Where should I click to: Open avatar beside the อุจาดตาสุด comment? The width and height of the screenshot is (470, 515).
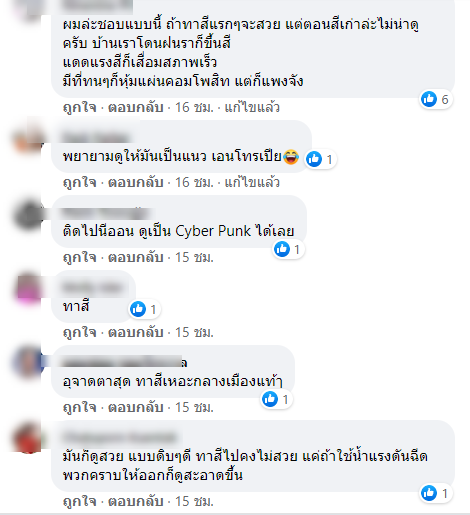pyautogui.click(x=28, y=364)
